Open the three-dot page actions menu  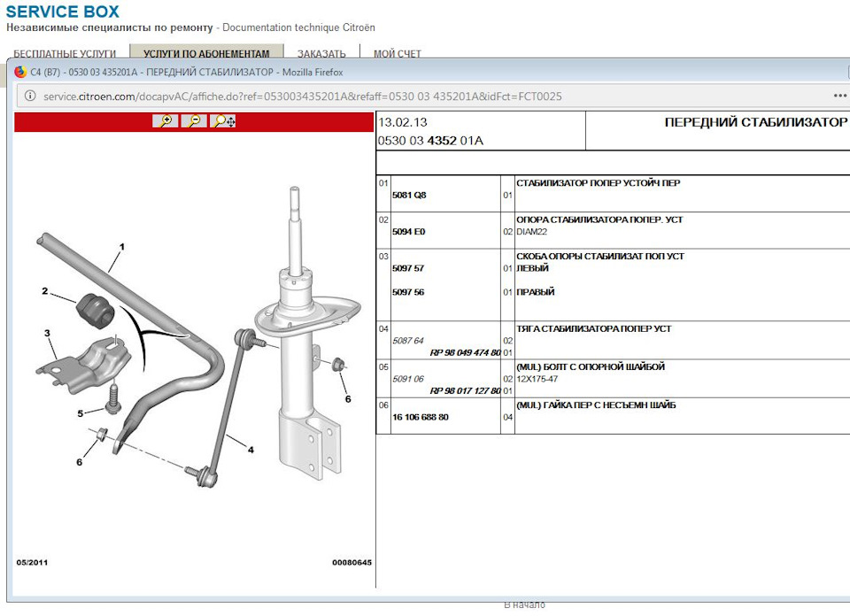[839, 96]
